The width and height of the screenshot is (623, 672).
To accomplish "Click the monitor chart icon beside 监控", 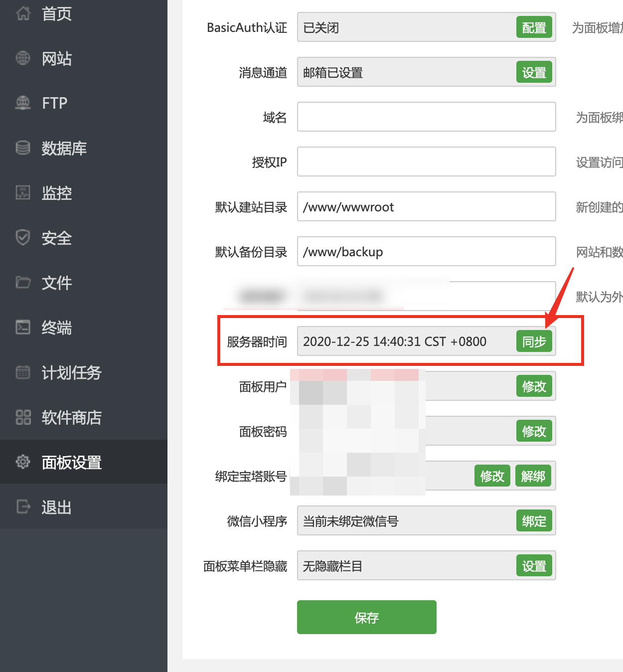I will point(23,193).
